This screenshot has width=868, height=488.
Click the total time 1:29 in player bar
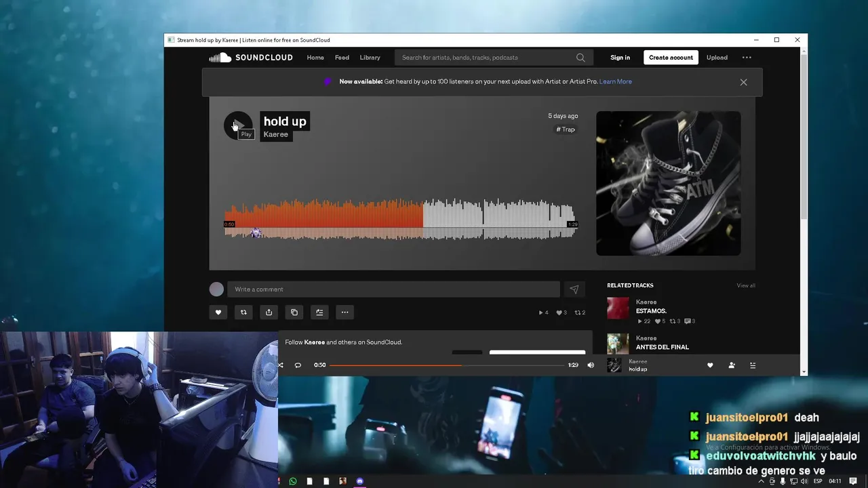click(x=573, y=365)
